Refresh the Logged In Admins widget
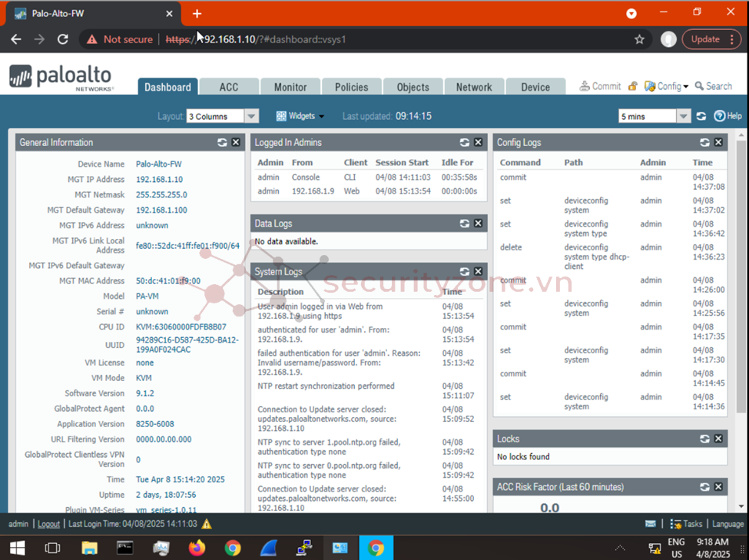 [464, 142]
